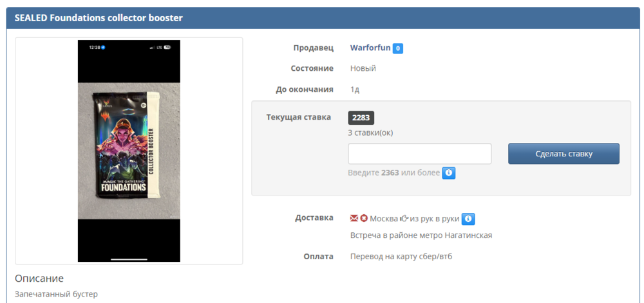Viewport: 644px width, 303px height.
Task: Click the red cross icon next to Москва
Action: point(364,219)
